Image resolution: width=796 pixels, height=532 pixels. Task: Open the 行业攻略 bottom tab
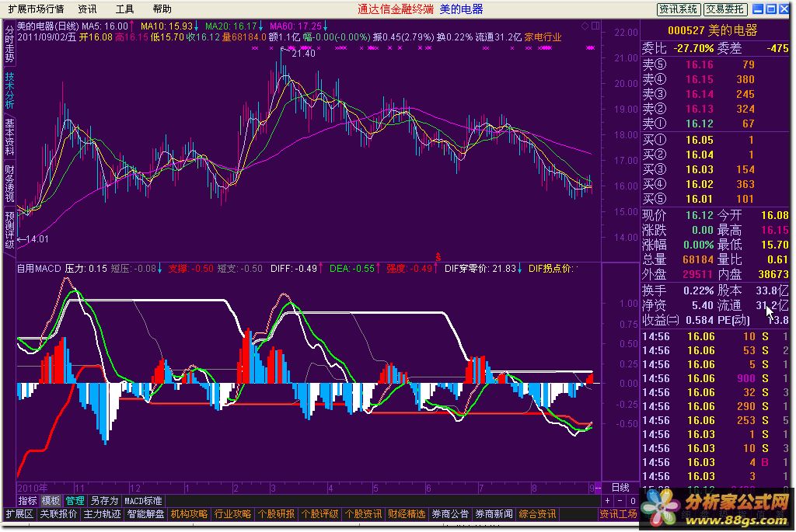[232, 514]
